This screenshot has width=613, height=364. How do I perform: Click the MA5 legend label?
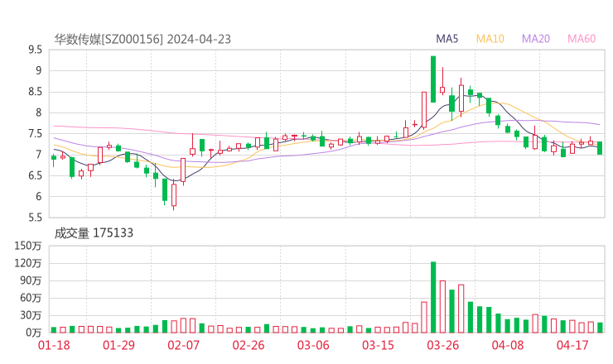point(446,39)
